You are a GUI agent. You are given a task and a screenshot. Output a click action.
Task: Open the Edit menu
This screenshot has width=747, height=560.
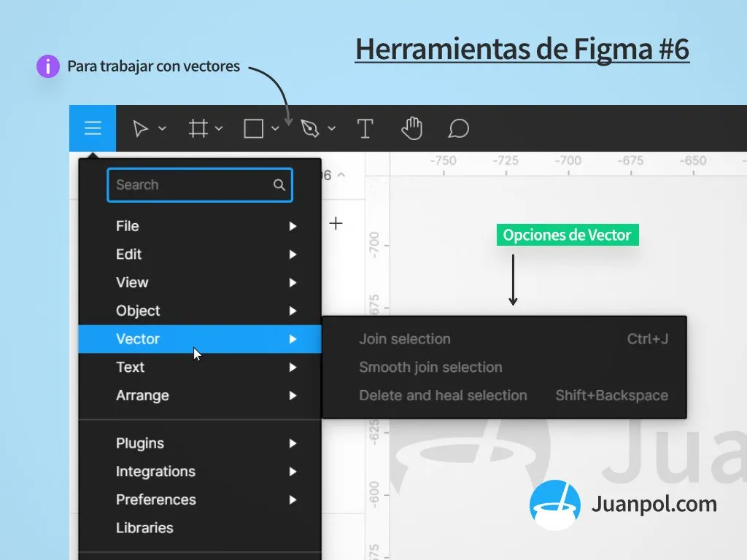(x=200, y=254)
